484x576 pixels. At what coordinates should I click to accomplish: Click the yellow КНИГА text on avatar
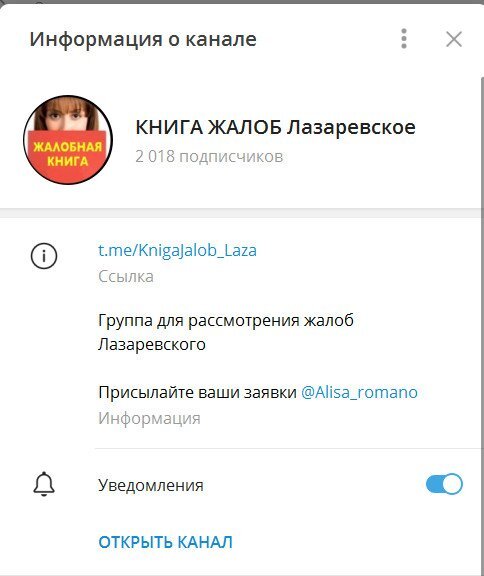[x=68, y=161]
